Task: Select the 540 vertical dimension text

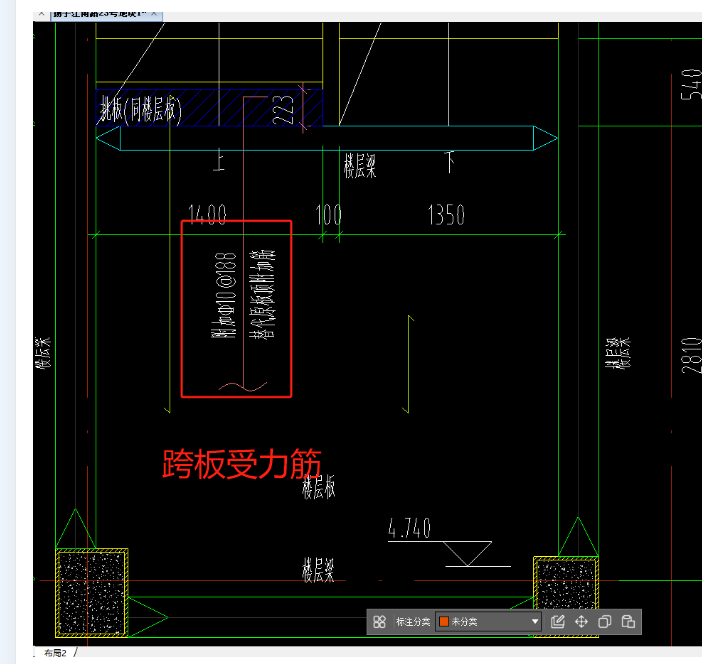Action: point(691,84)
